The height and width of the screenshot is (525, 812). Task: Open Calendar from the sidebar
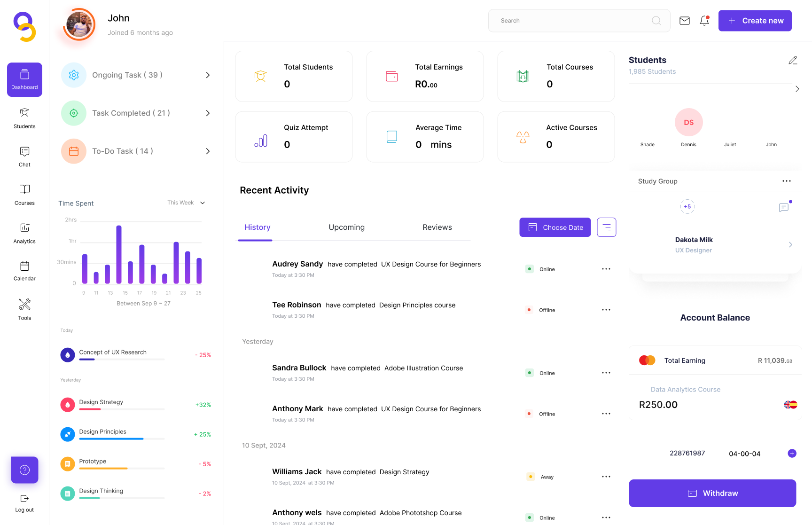[24, 271]
